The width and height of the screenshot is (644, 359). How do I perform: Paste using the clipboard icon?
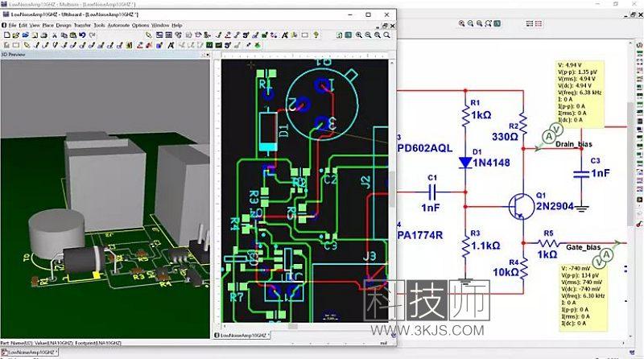tap(73, 35)
